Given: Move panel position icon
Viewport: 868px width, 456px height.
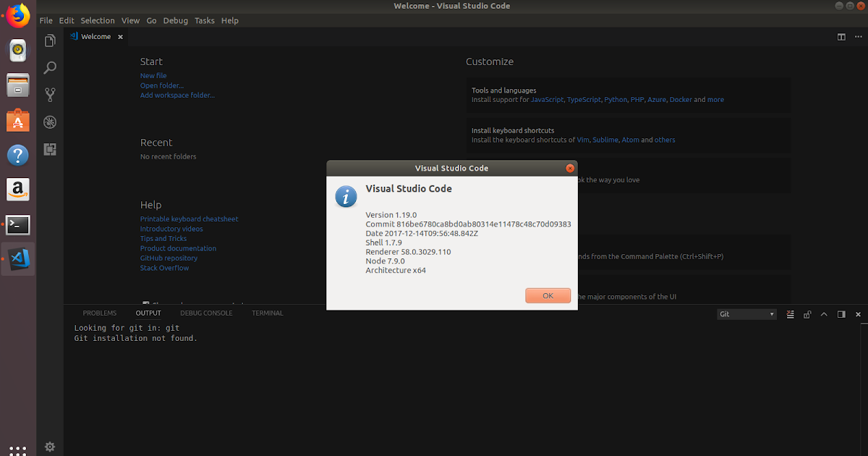Looking at the screenshot, I should coord(841,314).
